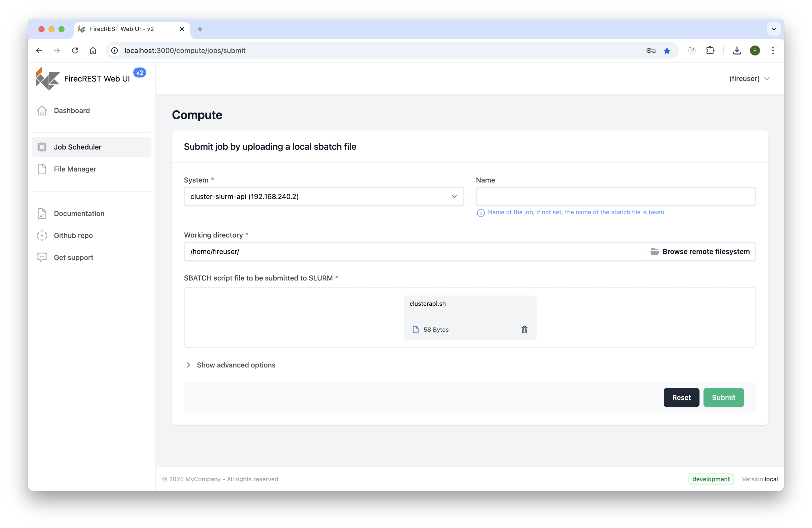The height and width of the screenshot is (528, 812).
Task: Open Get support link
Action: point(92,257)
